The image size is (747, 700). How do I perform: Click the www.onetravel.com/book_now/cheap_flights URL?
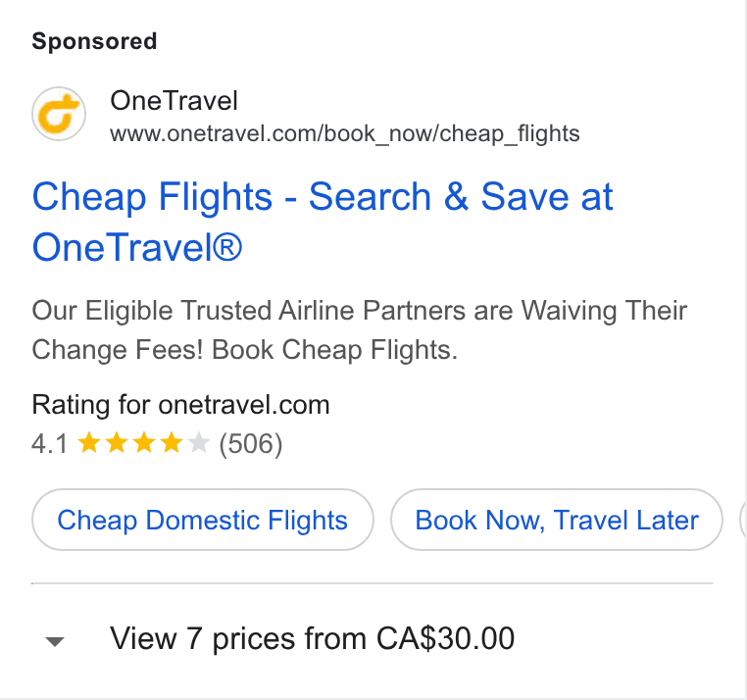[x=344, y=134]
